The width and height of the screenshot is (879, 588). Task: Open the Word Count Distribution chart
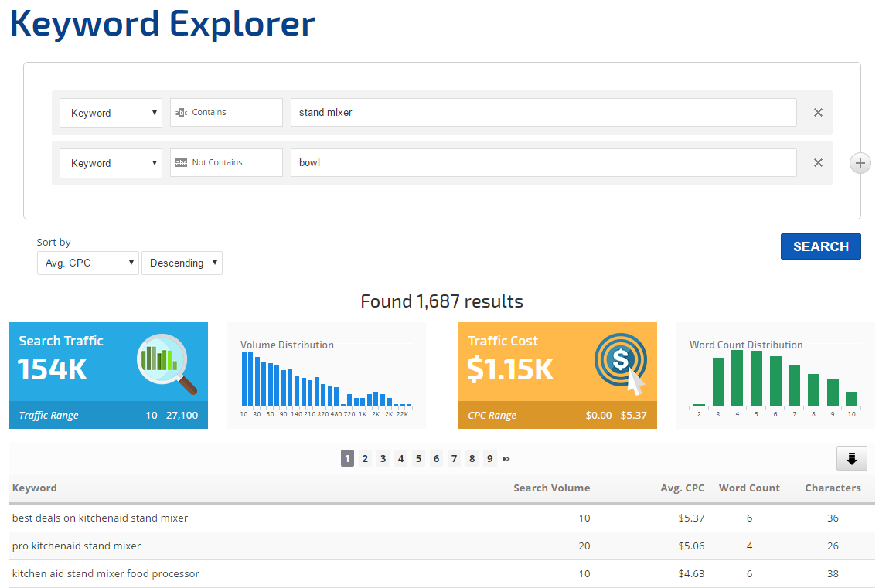(775, 376)
